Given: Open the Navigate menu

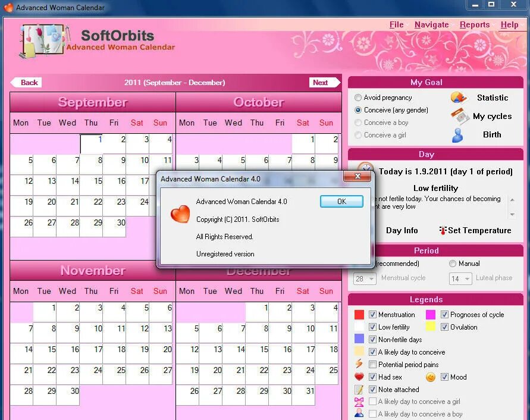Looking at the screenshot, I should [x=432, y=24].
